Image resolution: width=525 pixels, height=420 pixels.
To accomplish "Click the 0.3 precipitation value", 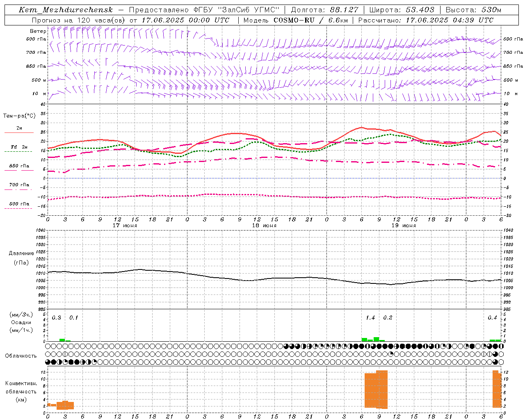I will [x=57, y=318].
